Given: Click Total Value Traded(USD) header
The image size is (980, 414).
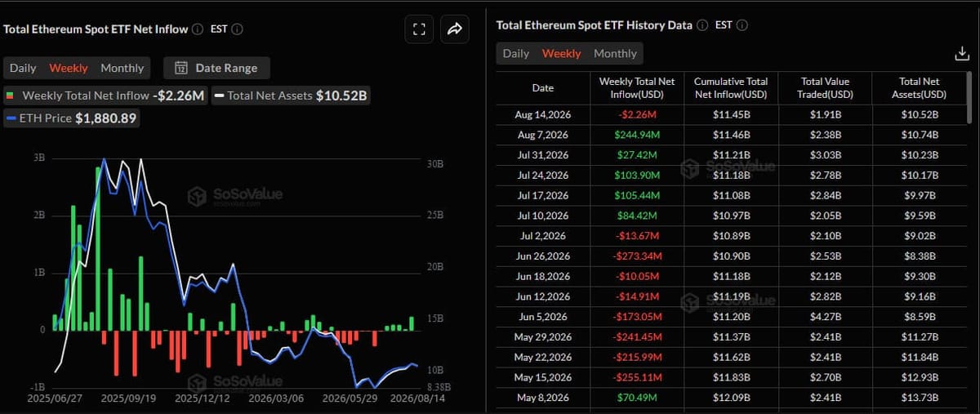Looking at the screenshot, I should coord(825,88).
